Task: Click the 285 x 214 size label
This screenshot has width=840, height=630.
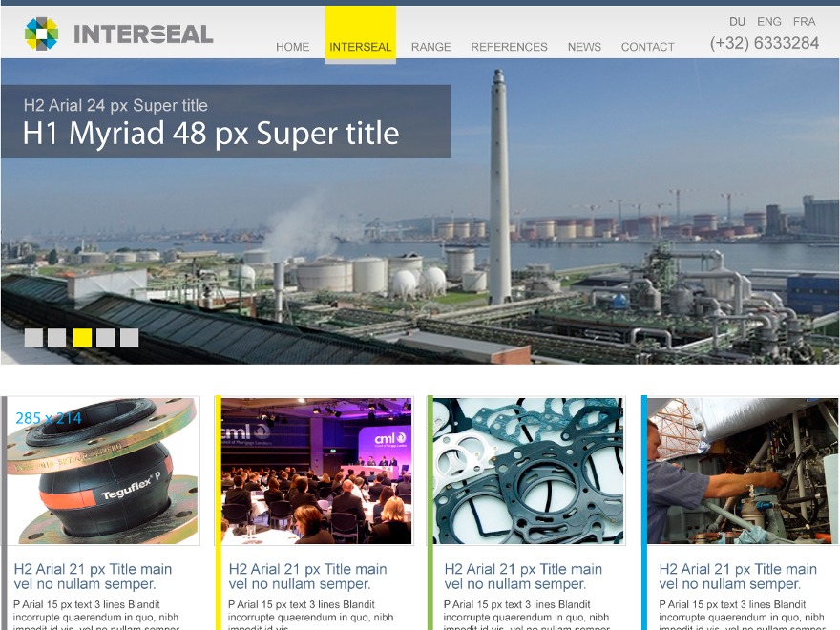Action: point(49,418)
